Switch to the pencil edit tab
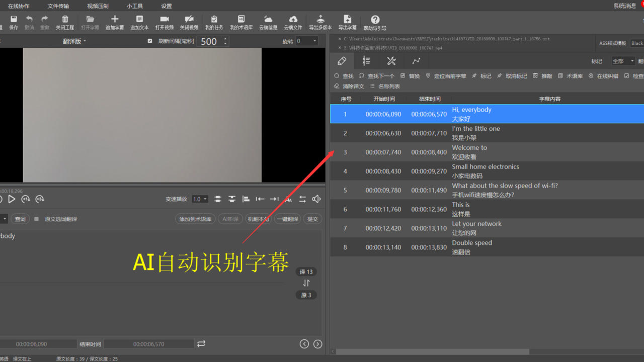The image size is (644, 362). point(342,61)
